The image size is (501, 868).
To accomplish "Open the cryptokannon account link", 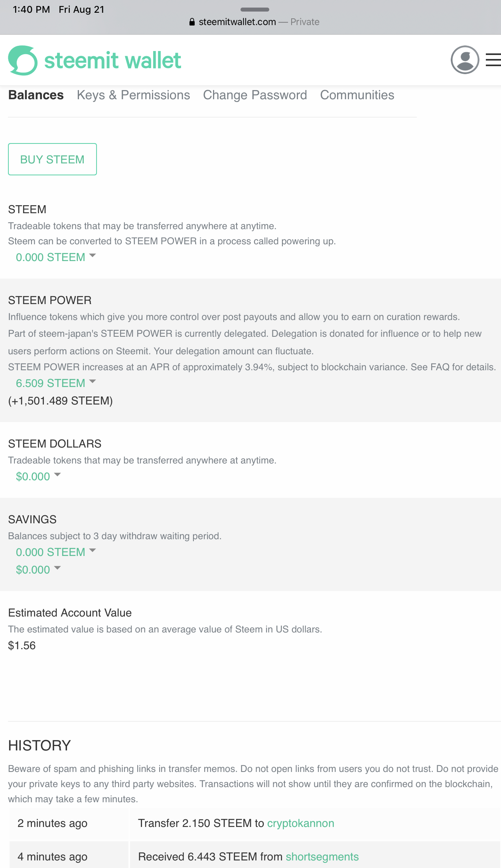I will click(300, 823).
